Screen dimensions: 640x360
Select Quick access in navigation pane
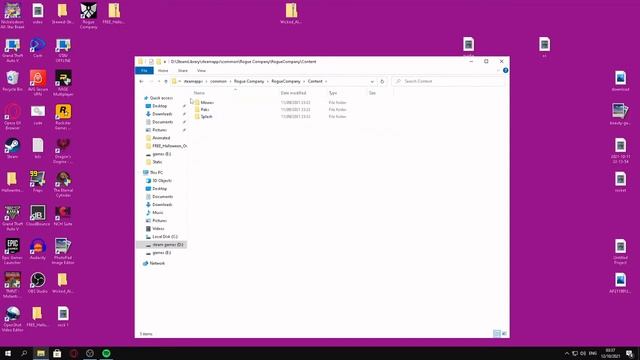161,98
